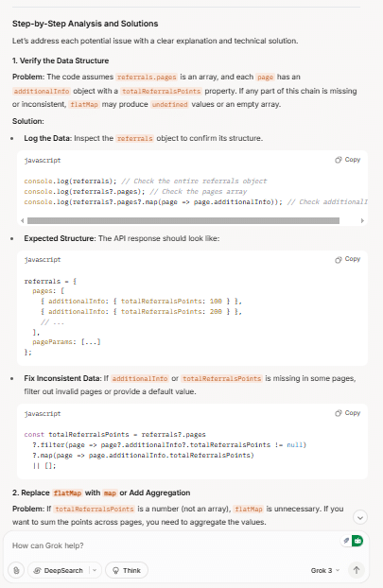Copy the console.log code block
Viewport: 383px width, 588px height.
pos(347,160)
